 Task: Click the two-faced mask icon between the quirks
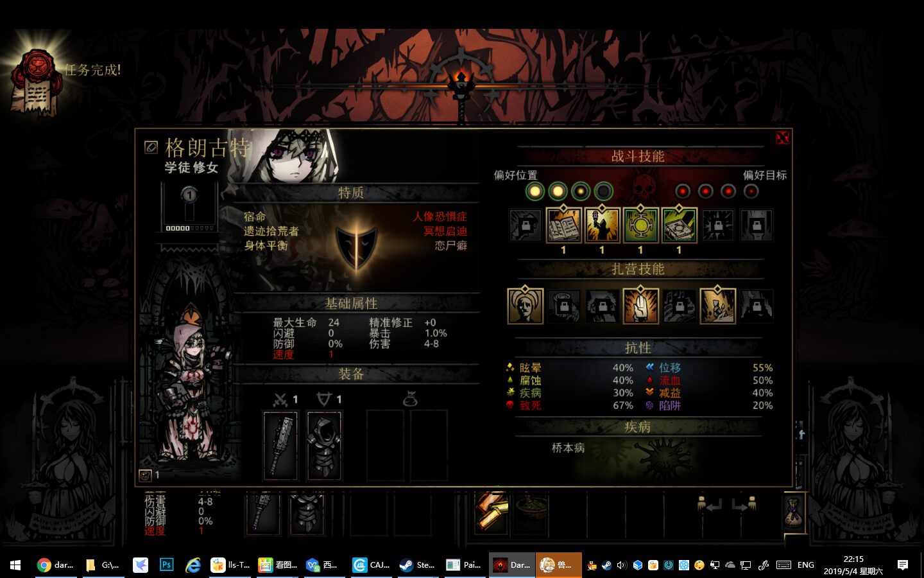click(x=356, y=245)
